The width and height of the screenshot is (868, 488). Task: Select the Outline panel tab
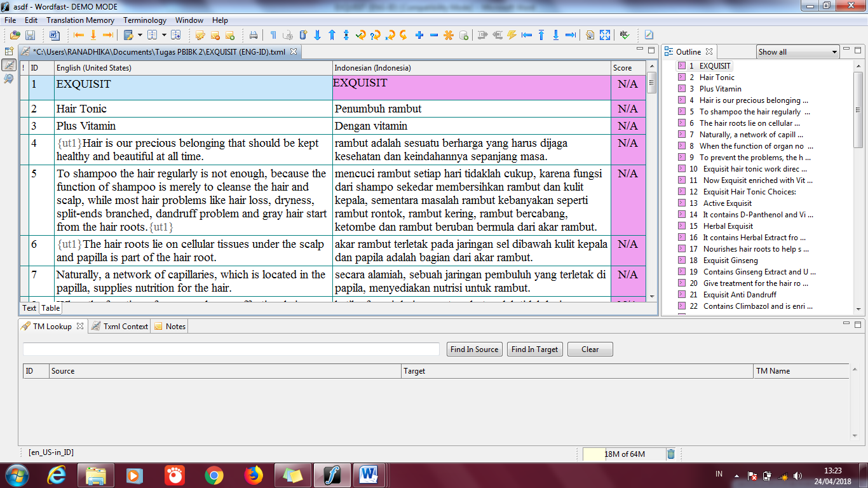click(x=688, y=52)
